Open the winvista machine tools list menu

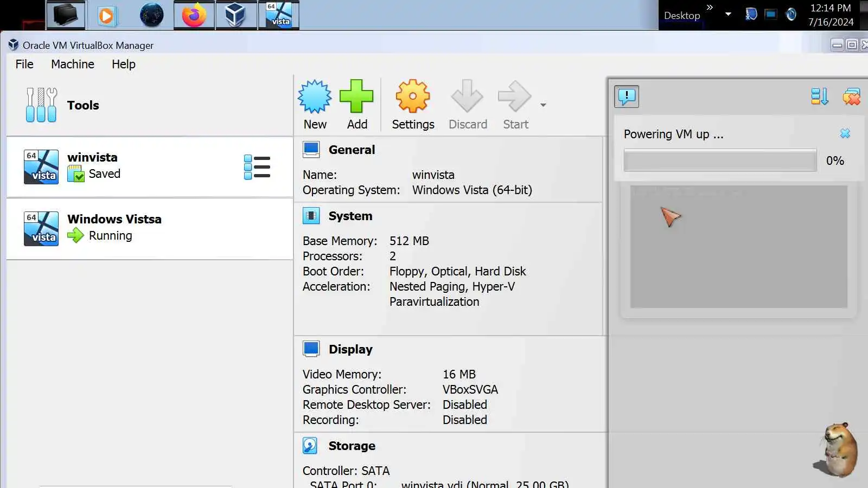pos(257,167)
